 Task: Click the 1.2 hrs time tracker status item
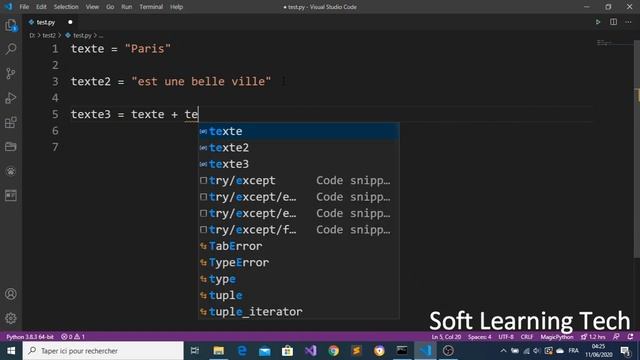pyautogui.click(x=593, y=337)
